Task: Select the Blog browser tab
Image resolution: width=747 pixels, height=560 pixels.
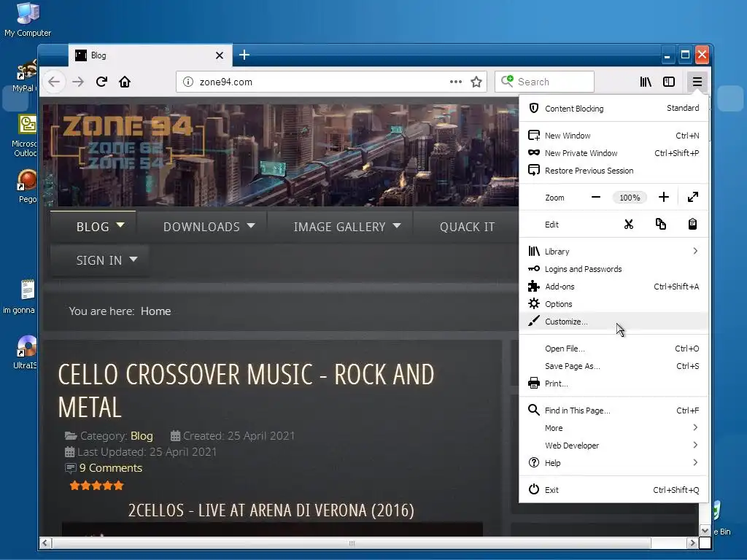Action: (150, 55)
